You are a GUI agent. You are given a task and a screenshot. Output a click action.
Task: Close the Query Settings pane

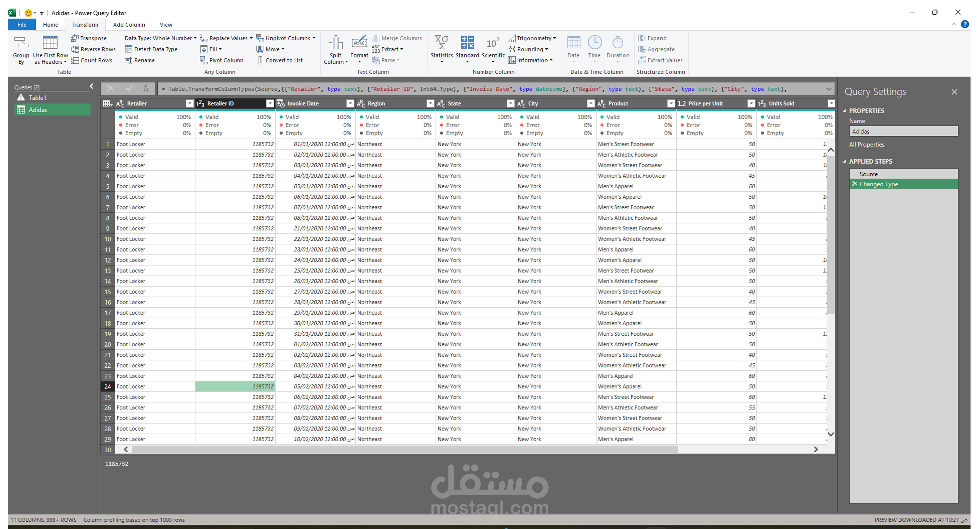tap(954, 92)
